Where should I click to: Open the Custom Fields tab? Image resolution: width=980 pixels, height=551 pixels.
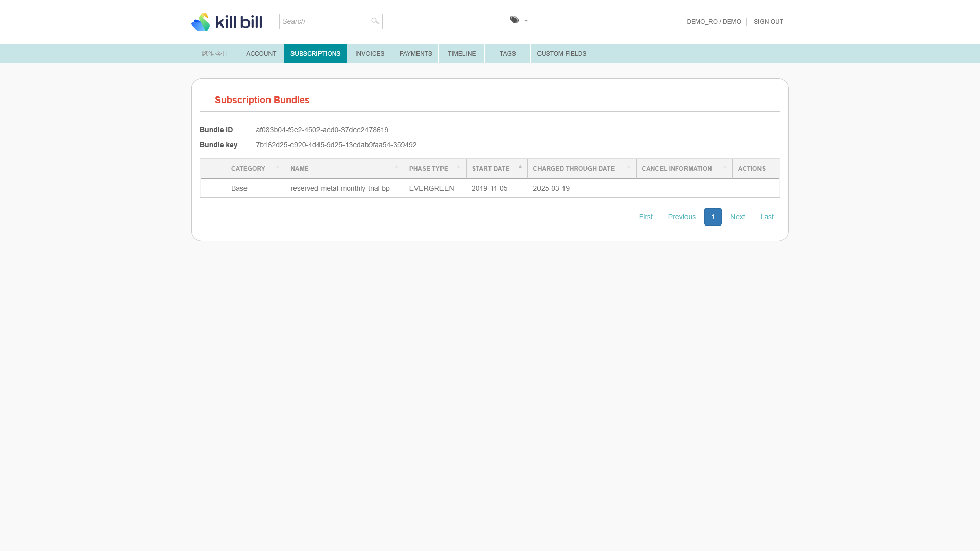pyautogui.click(x=561, y=54)
